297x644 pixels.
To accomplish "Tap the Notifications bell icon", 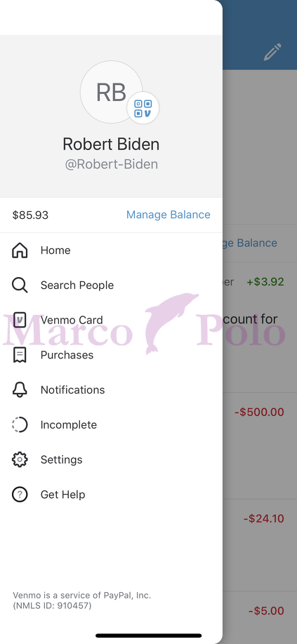I will [x=20, y=390].
